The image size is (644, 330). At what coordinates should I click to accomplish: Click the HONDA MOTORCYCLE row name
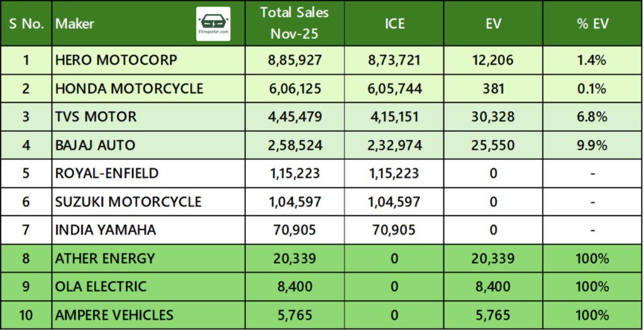(x=129, y=89)
